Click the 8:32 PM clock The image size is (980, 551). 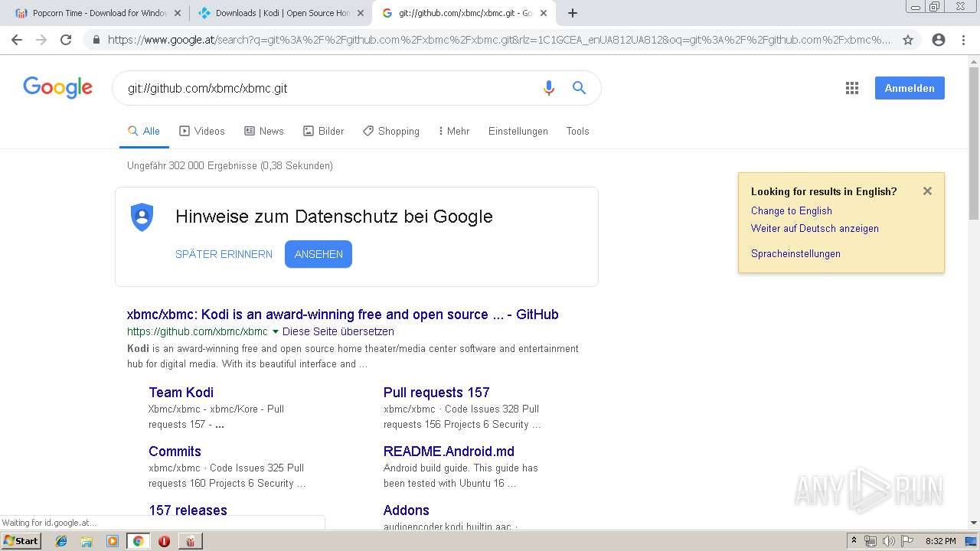[x=940, y=541]
